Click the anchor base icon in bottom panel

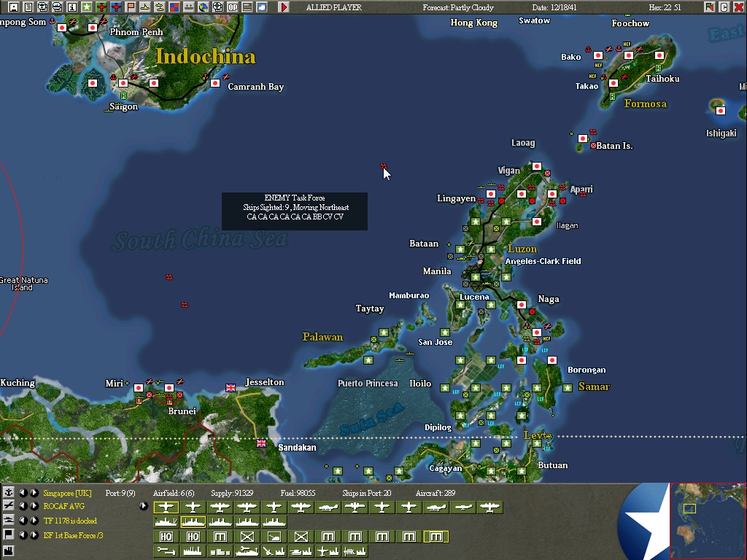[x=8, y=492]
